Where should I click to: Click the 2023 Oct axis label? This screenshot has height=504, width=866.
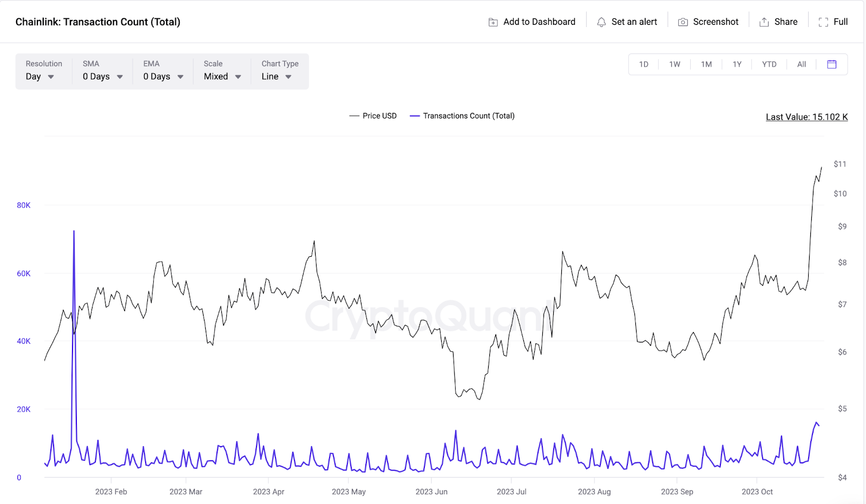[x=757, y=492]
